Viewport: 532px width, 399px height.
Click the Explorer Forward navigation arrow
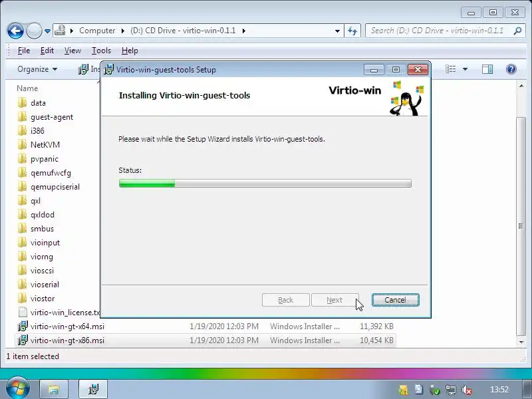pyautogui.click(x=34, y=31)
